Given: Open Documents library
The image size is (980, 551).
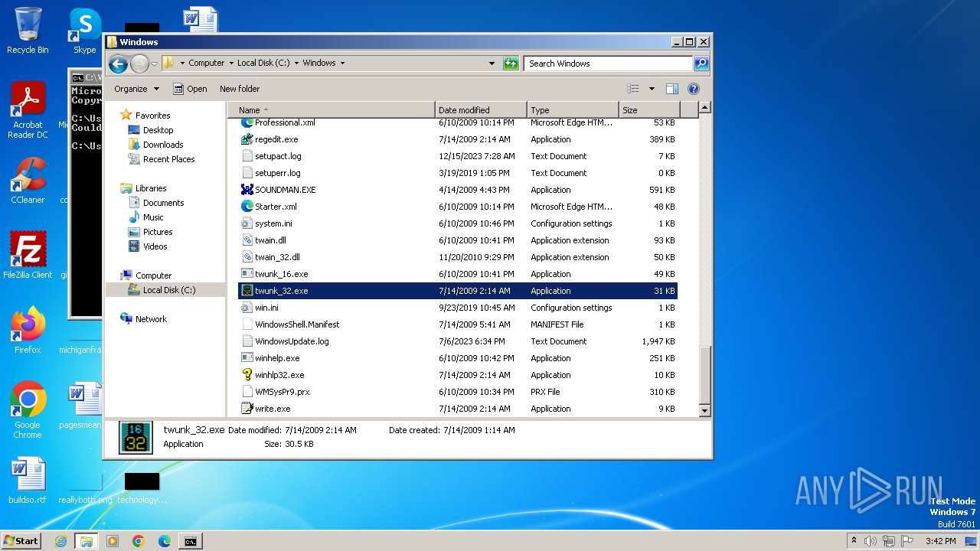Looking at the screenshot, I should point(163,203).
